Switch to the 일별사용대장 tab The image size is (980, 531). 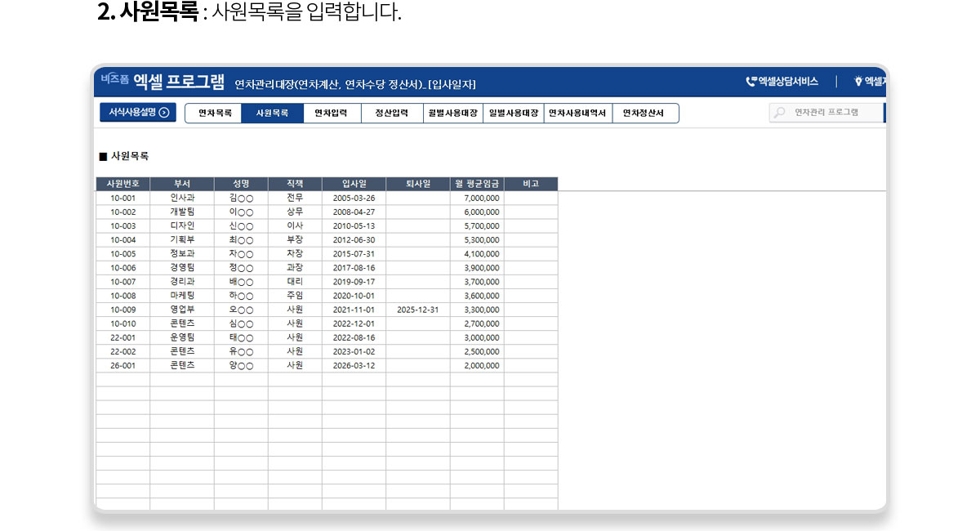[x=513, y=114]
